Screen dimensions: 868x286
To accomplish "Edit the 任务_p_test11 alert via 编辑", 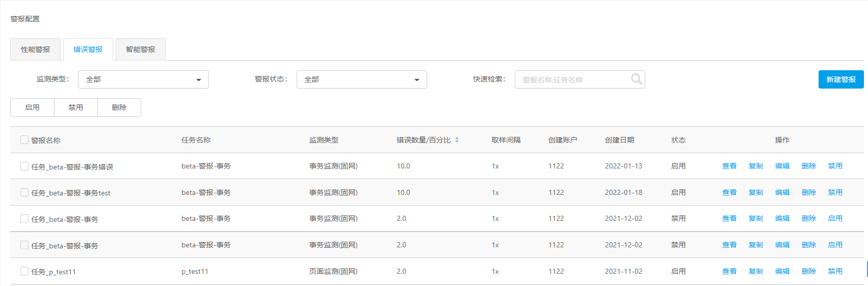I will tap(782, 271).
